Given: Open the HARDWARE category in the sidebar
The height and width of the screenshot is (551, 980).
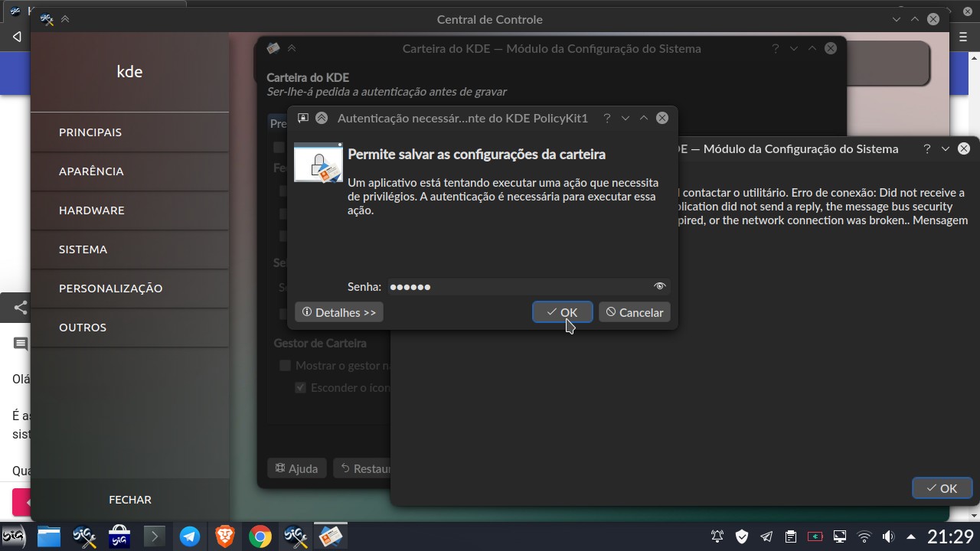Looking at the screenshot, I should point(92,210).
